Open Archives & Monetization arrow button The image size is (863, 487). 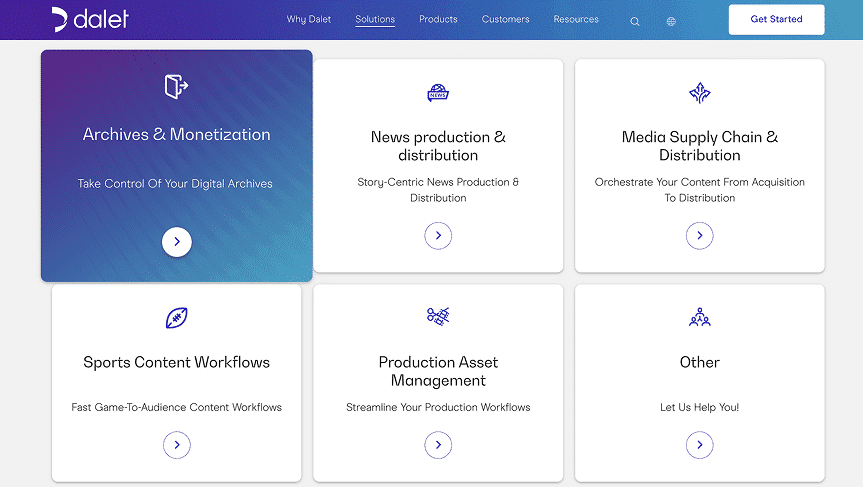[x=176, y=242]
